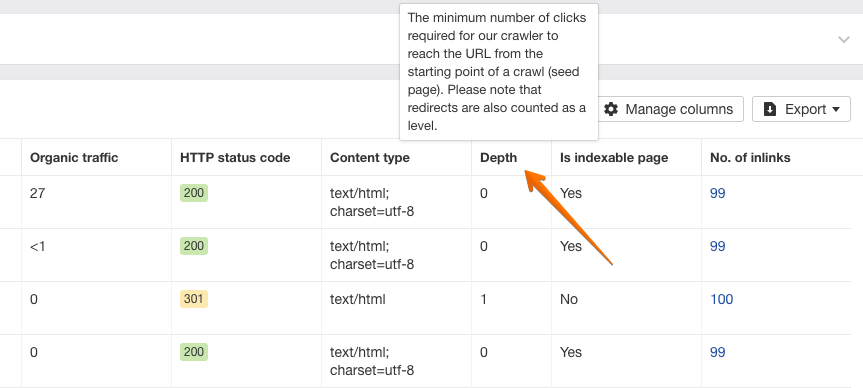
Task: Expand the collapsed panel chevron at top right
Action: [844, 39]
